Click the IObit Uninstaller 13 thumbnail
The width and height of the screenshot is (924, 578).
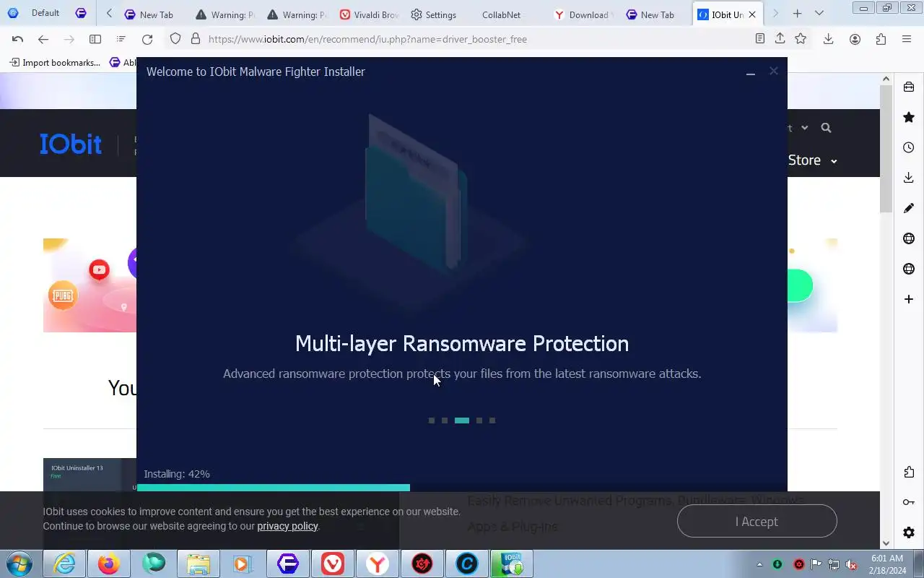tap(90, 474)
